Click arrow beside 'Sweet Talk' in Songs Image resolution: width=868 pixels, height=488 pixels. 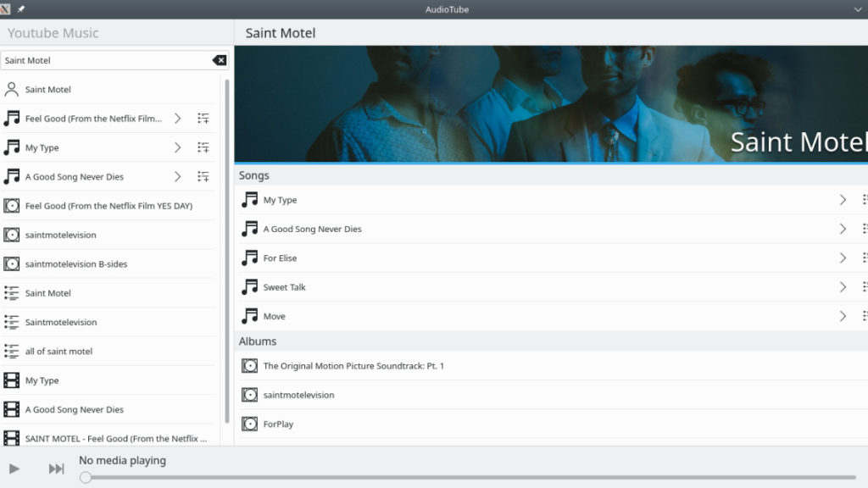click(843, 287)
